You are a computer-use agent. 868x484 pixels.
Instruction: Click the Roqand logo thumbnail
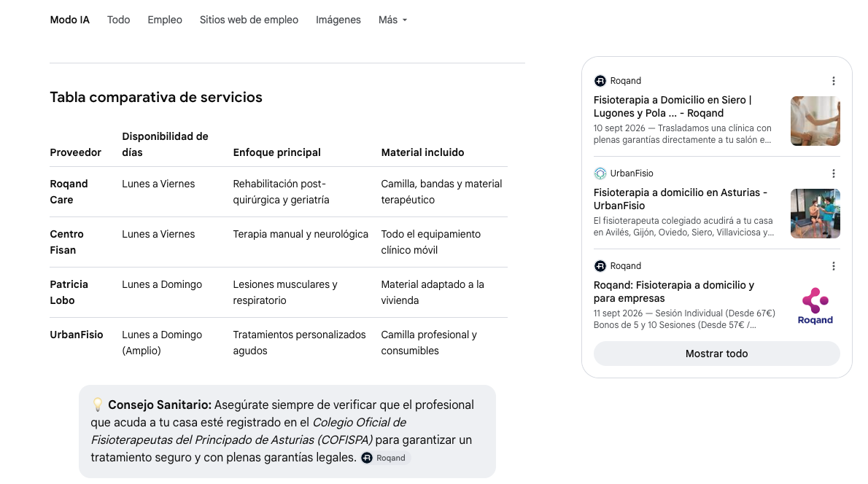(x=815, y=306)
